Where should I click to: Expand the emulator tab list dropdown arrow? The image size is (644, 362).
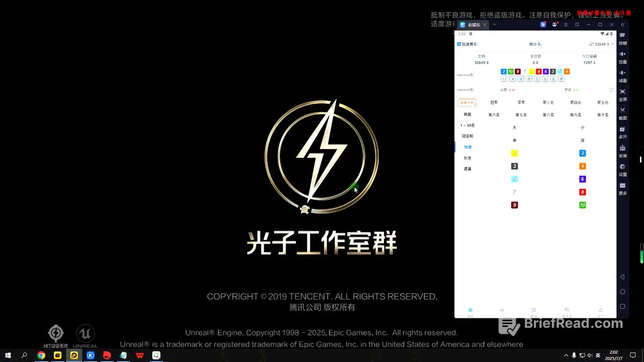point(495,25)
